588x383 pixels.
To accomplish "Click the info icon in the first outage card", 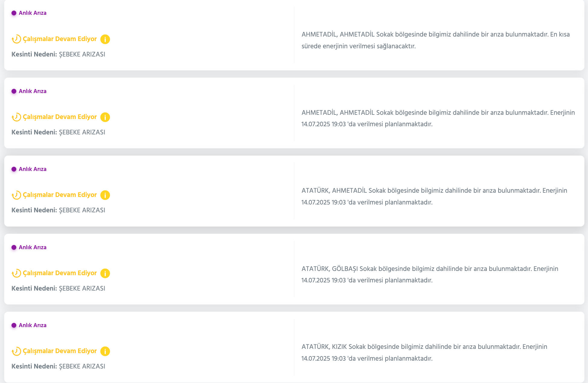I will (x=105, y=39).
